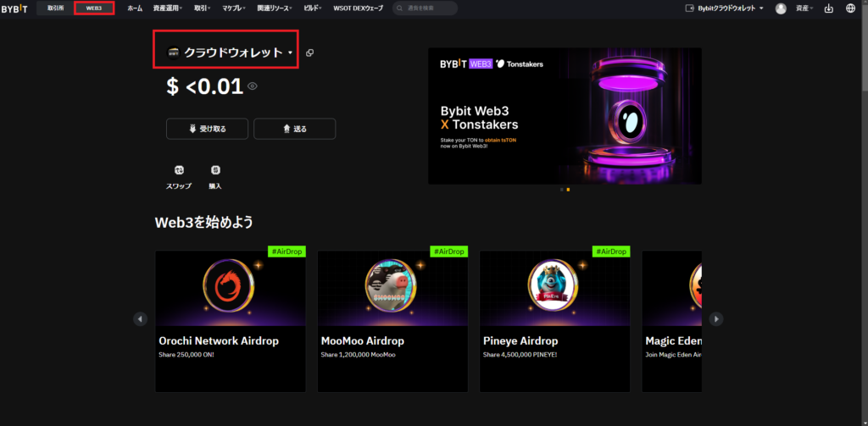The width and height of the screenshot is (868, 426).
Task: Open the Orochi Network Airdrop card title
Action: tap(219, 340)
